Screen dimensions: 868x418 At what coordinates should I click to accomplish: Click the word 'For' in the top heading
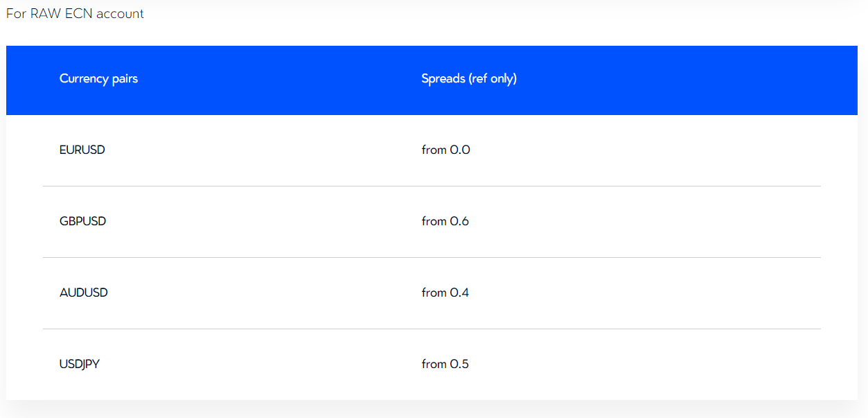(16, 14)
